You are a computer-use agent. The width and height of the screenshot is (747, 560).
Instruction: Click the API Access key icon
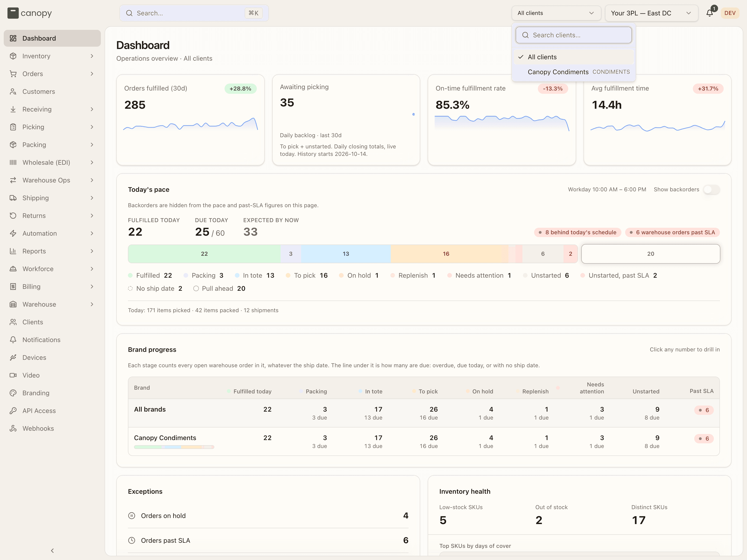[x=13, y=410]
